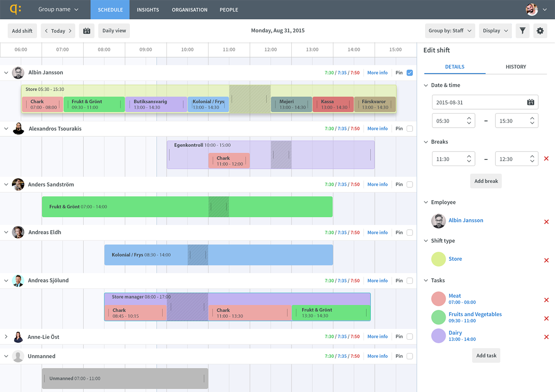Click the Dairy task purple swatch

coord(438,336)
